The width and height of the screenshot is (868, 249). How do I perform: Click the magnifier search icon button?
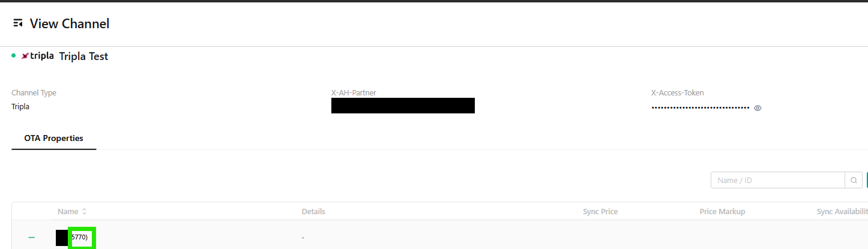853,180
